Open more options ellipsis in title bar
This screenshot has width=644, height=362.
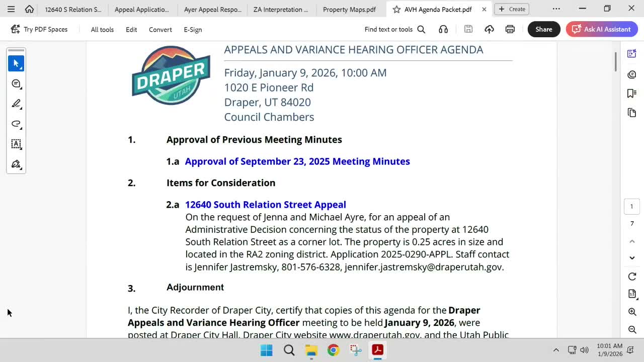[x=556, y=9]
